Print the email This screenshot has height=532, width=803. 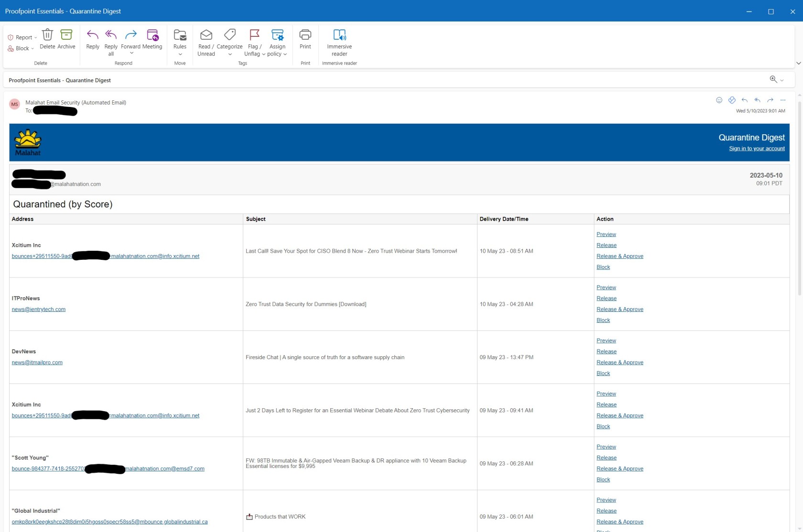[x=305, y=39]
